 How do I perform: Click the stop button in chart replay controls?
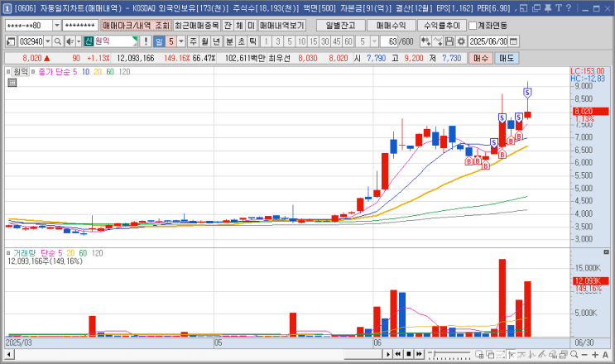tap(408, 354)
